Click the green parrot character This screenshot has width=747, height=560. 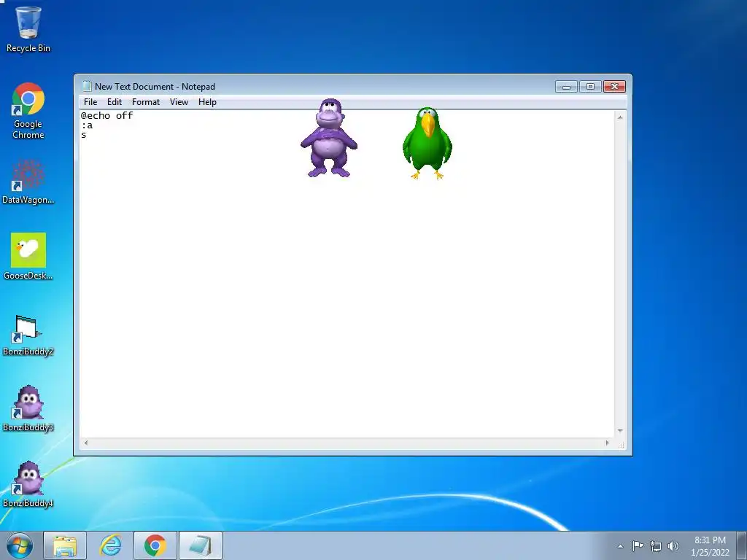(x=427, y=143)
